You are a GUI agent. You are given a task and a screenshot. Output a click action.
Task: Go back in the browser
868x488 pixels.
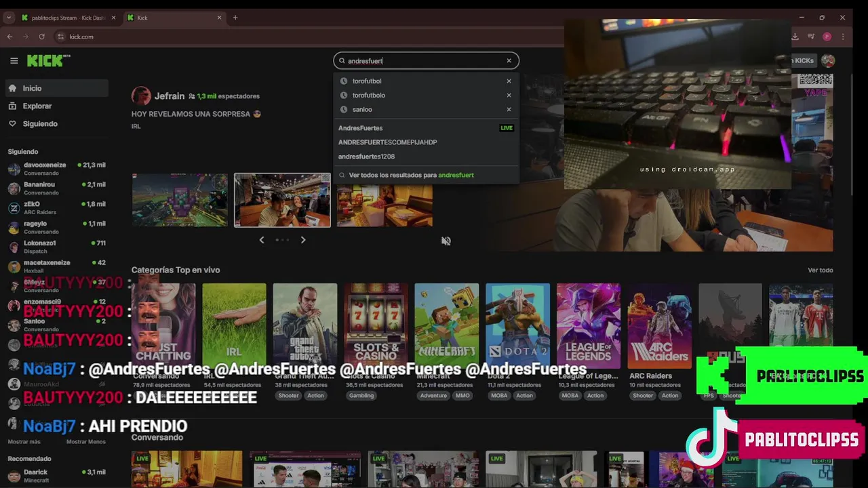9,37
